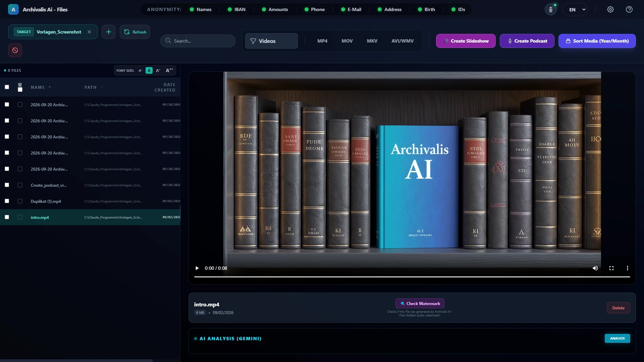Filter by AVI/WMV format
Screen dimensions: 644x362
[402, 41]
